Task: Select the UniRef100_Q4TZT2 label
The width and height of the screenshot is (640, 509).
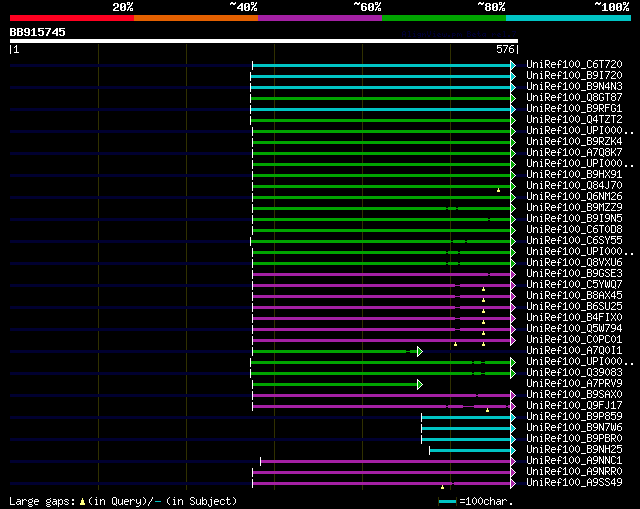Action: (574, 120)
